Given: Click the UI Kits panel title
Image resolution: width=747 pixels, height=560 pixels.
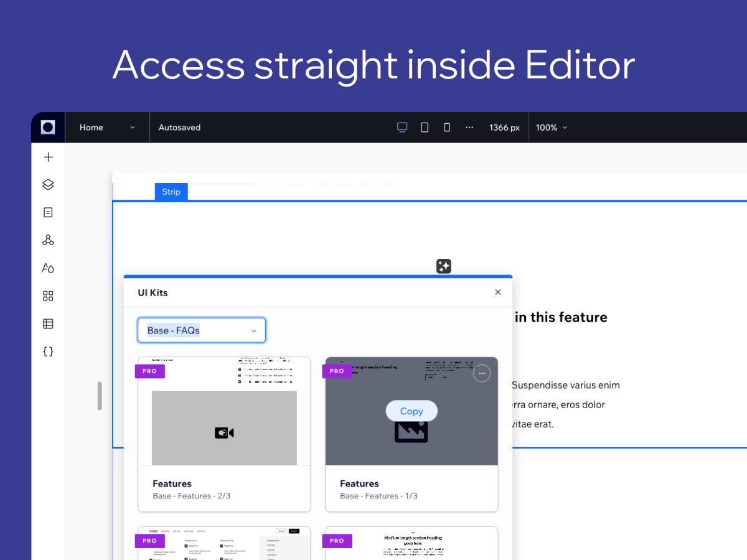Looking at the screenshot, I should [153, 292].
